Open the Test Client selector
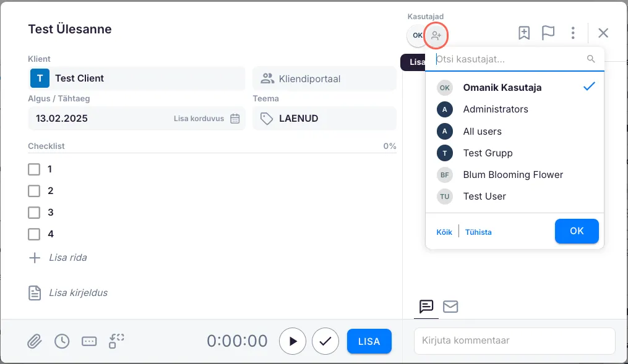Viewport: 628px width, 364px height. click(x=136, y=78)
